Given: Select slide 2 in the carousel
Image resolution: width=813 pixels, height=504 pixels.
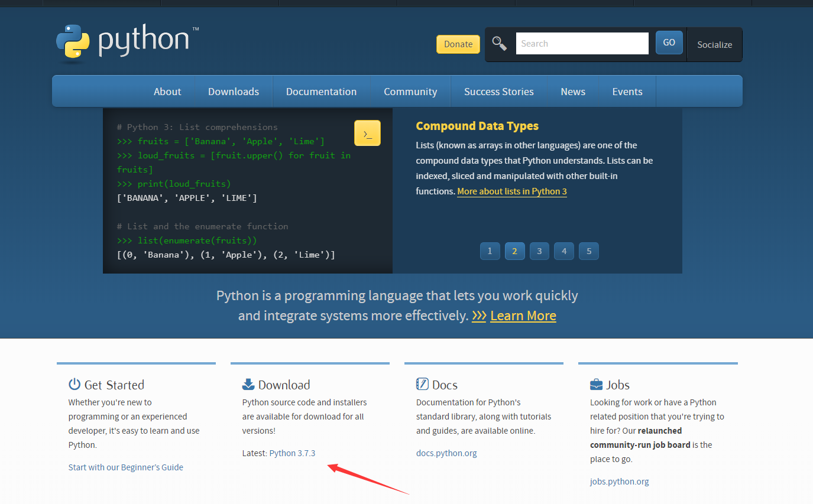Looking at the screenshot, I should tap(514, 251).
